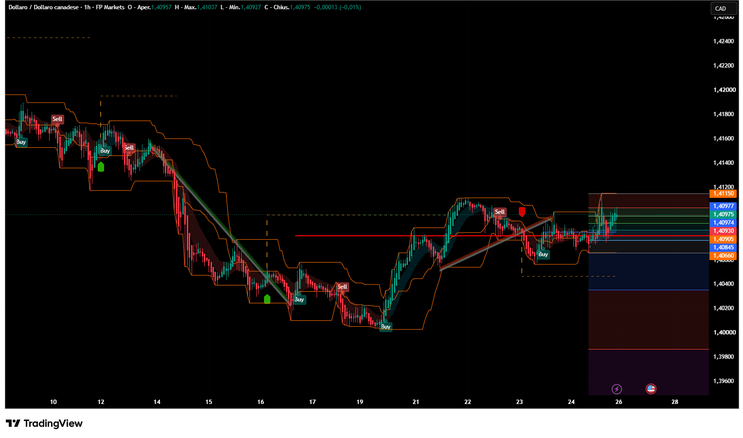Select the green 1,40975 current price label
Image resolution: width=743 pixels, height=438 pixels.
click(x=723, y=214)
